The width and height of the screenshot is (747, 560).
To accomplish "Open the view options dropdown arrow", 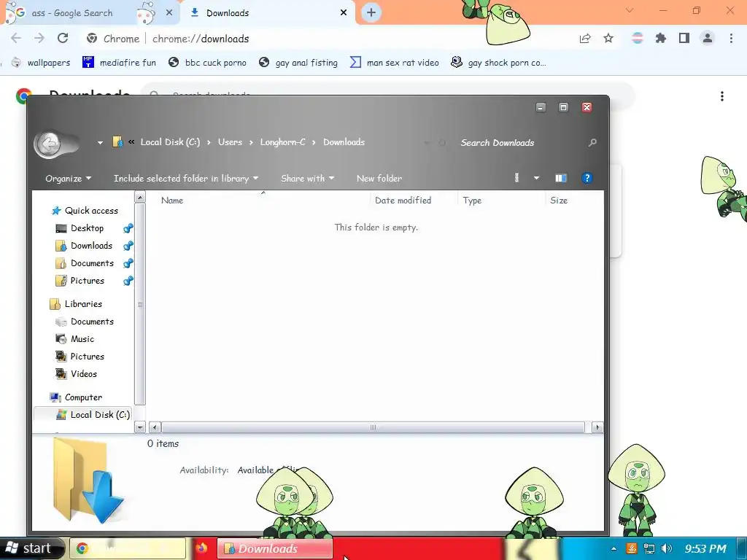I will (536, 178).
